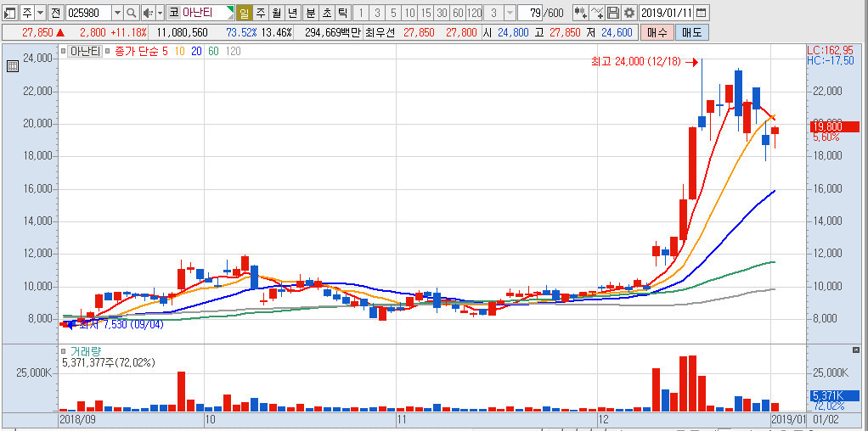Choose the 120 interval button
The height and width of the screenshot is (431, 868).
(475, 12)
